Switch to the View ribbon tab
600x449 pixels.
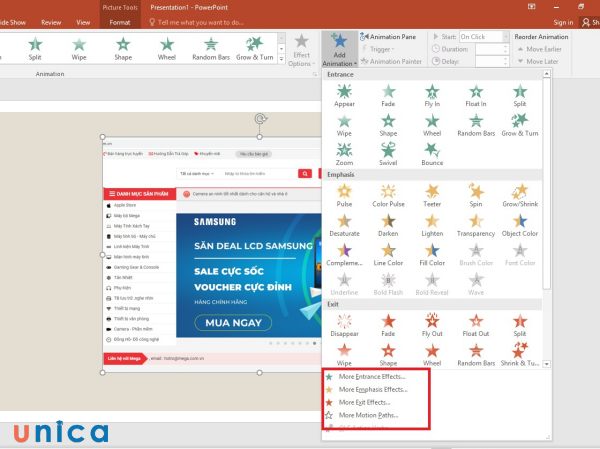[x=83, y=23]
